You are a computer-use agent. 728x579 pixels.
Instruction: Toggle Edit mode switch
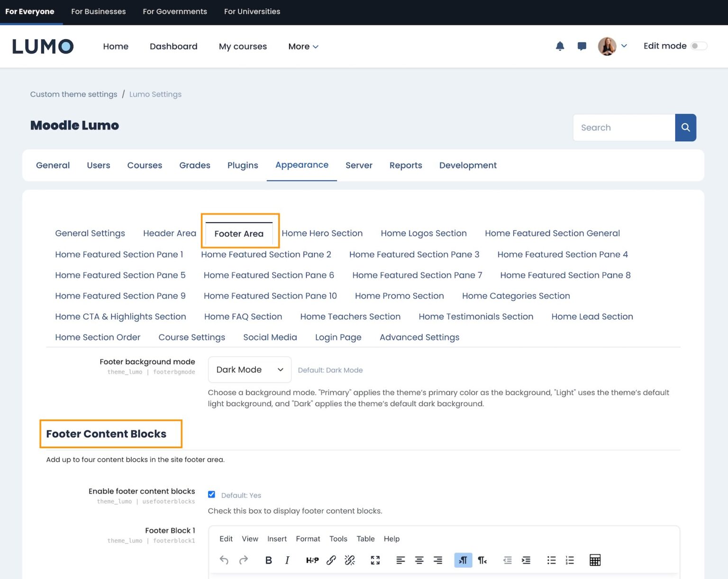click(699, 46)
